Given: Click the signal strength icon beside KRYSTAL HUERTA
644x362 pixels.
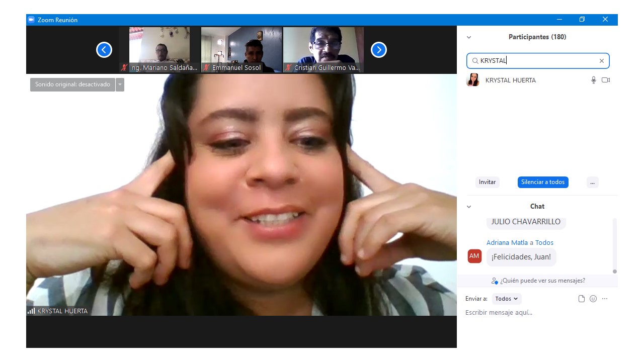Looking at the screenshot, I should coord(31,311).
